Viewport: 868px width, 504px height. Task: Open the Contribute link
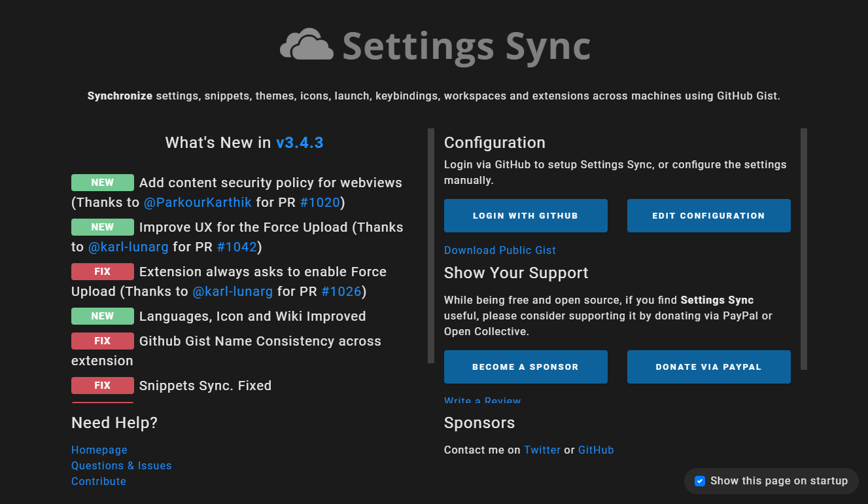99,481
